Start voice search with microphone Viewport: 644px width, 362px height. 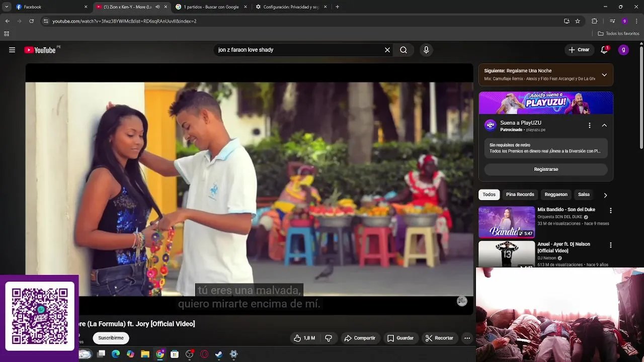tap(426, 50)
